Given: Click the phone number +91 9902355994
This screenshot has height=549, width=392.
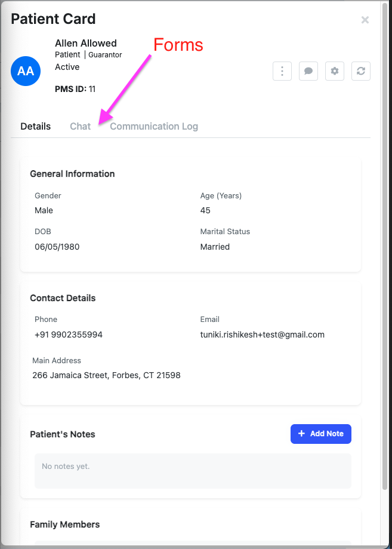Looking at the screenshot, I should [x=69, y=335].
